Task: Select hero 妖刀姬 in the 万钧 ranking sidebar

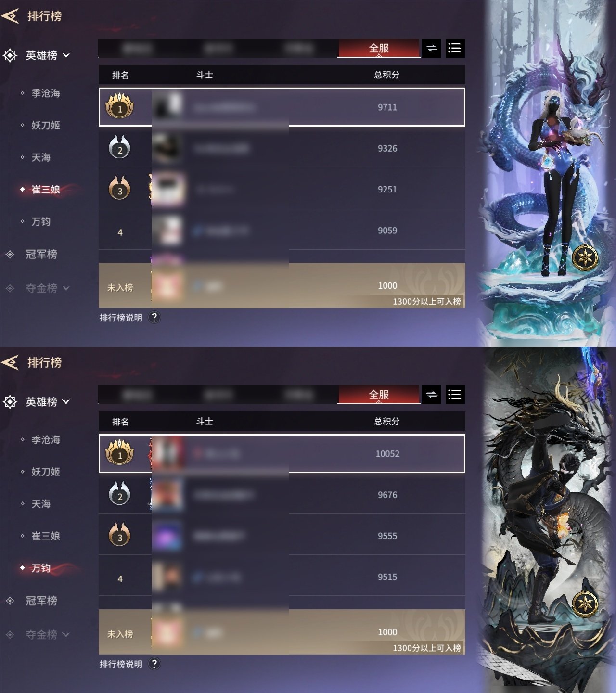Action: coord(46,472)
